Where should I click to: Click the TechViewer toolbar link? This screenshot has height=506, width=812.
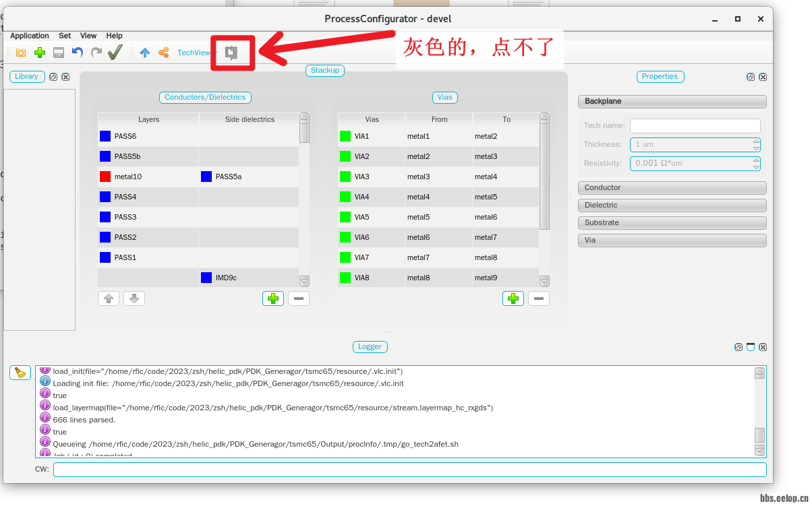point(194,53)
